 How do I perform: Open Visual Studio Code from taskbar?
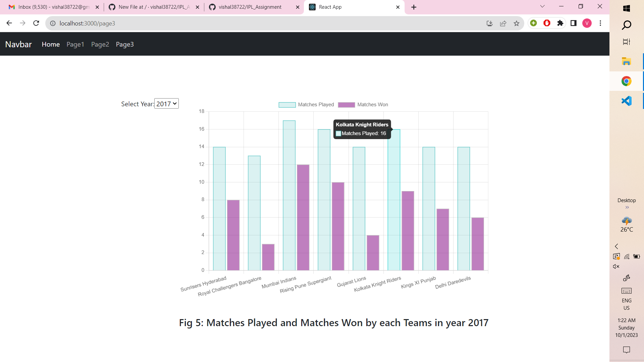click(627, 101)
